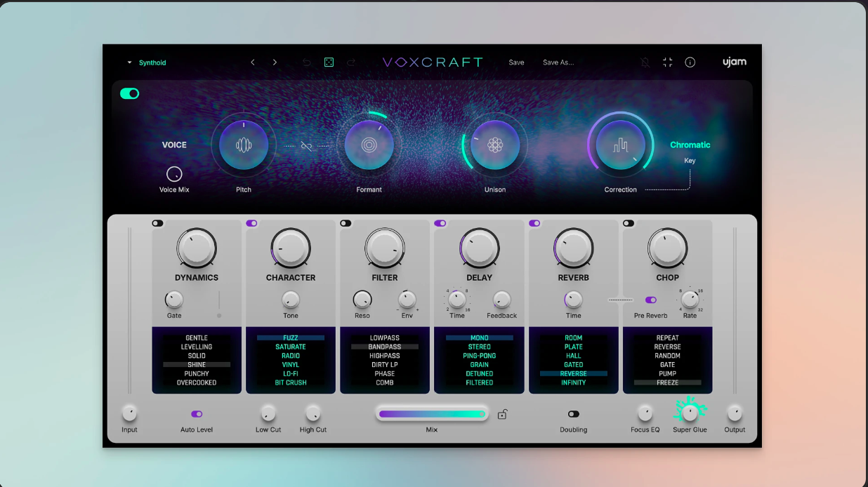Toggle the Character module switch

pyautogui.click(x=251, y=223)
